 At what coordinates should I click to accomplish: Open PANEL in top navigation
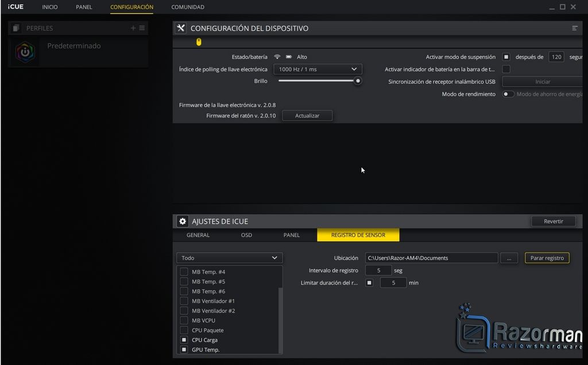(x=84, y=7)
